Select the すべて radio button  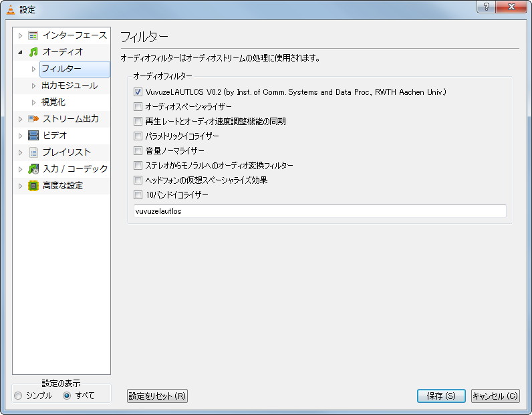coord(67,396)
